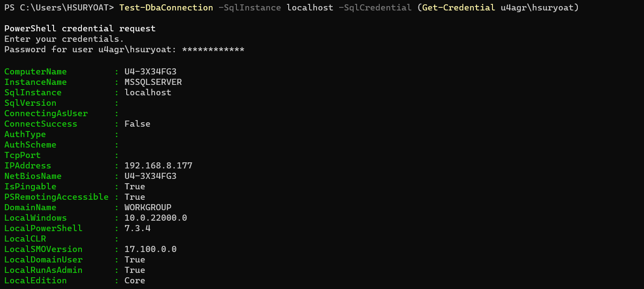
Task: Click the PowerShell credential request heading
Action: point(80,28)
